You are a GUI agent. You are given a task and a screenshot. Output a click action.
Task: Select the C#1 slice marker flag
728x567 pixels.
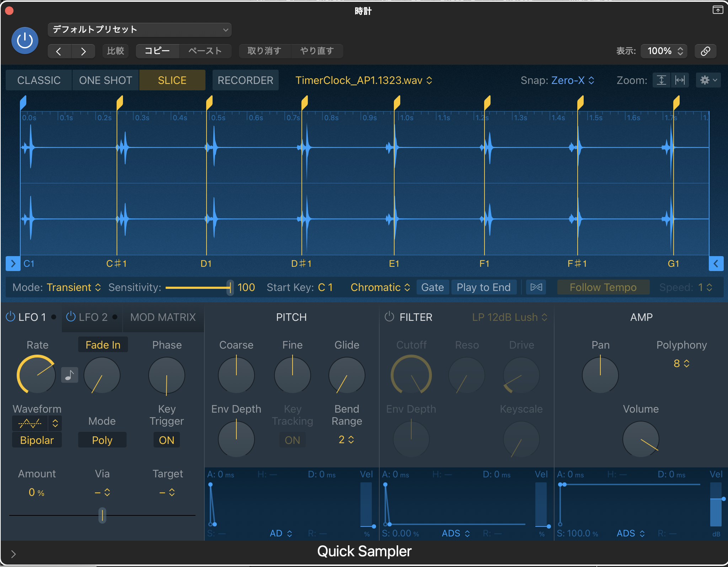pos(120,103)
